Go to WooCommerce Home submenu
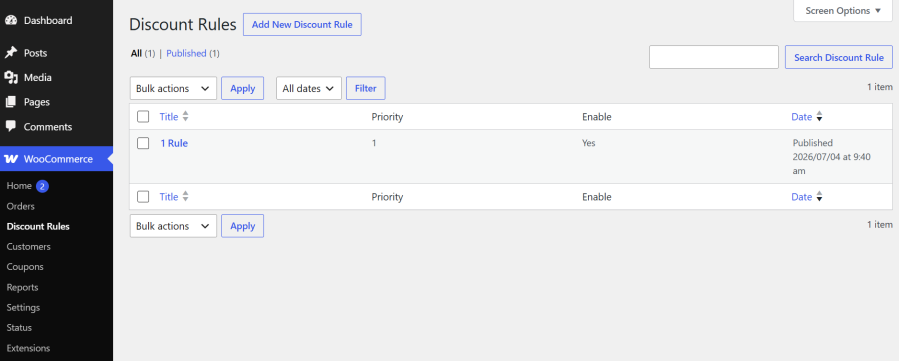The image size is (899, 361). (19, 186)
